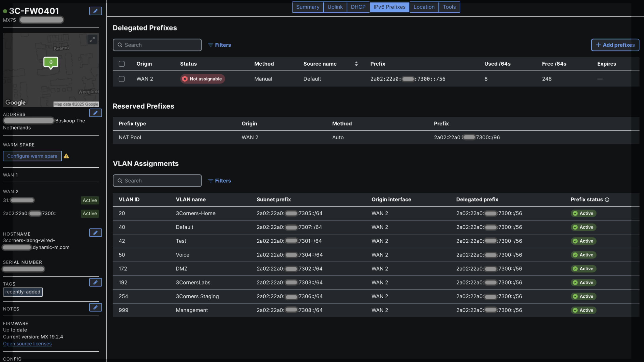The width and height of the screenshot is (644, 362).
Task: Edit the device address
Action: pos(95,113)
